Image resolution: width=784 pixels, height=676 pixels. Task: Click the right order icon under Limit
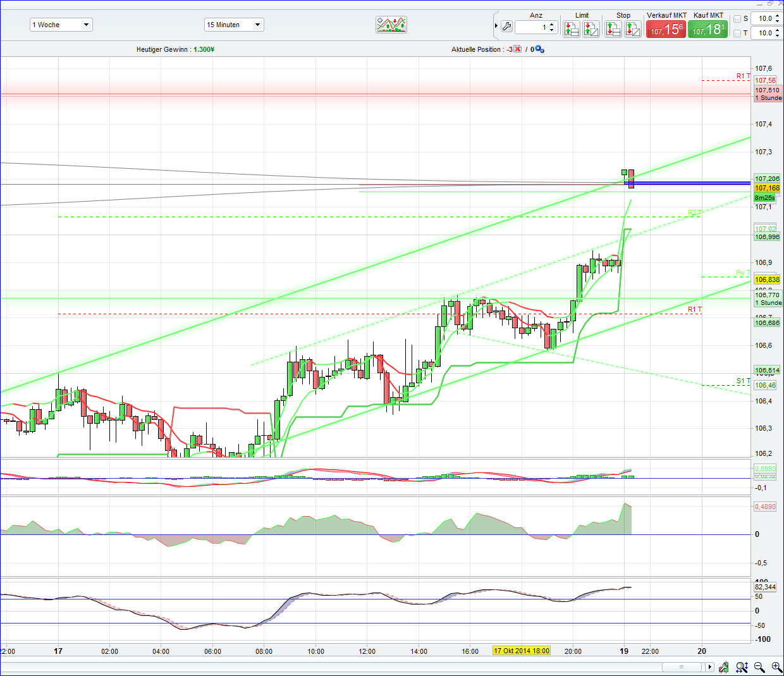click(x=591, y=28)
